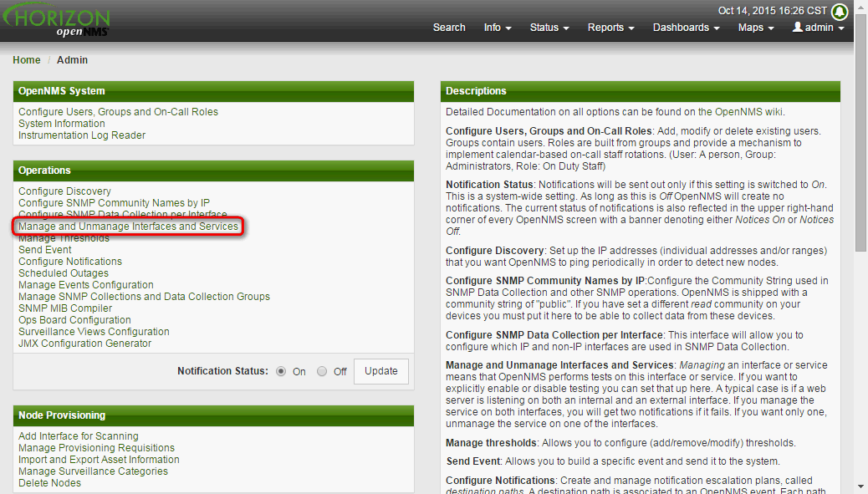Open Manage and Unmanage Interfaces and Services
The width and height of the screenshot is (868, 494).
pyautogui.click(x=129, y=227)
